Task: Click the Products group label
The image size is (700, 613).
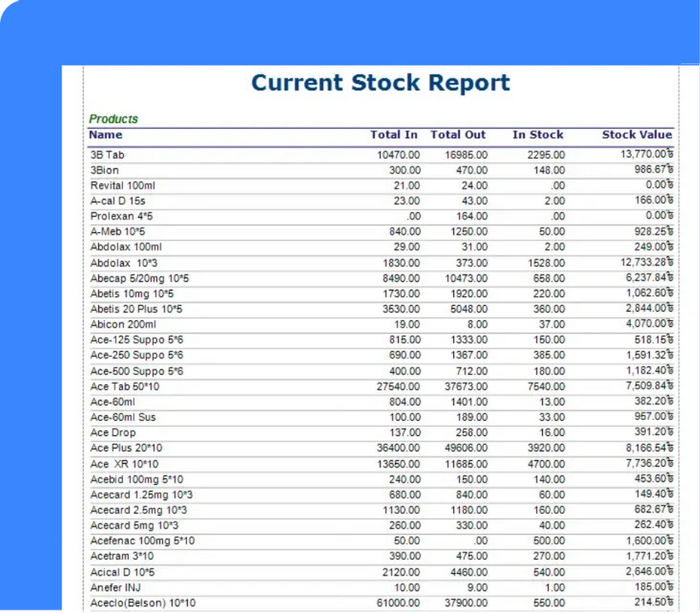Action: point(113,119)
